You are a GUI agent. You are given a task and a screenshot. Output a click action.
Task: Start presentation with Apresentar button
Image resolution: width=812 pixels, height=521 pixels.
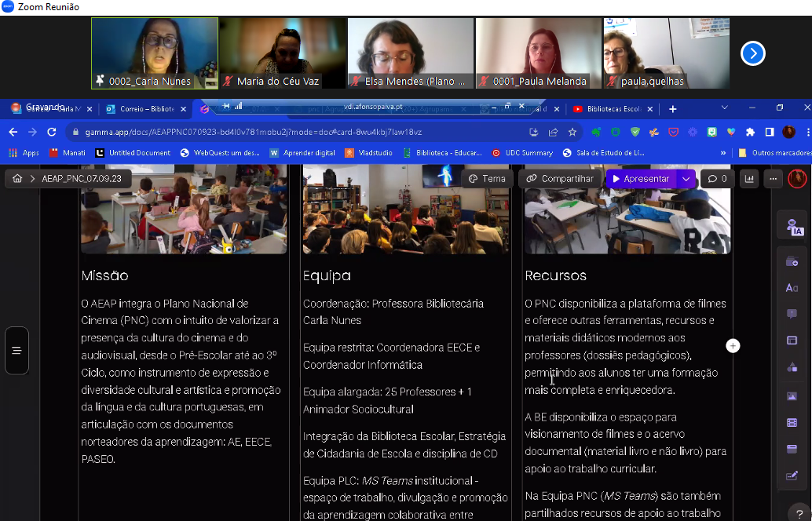point(641,178)
